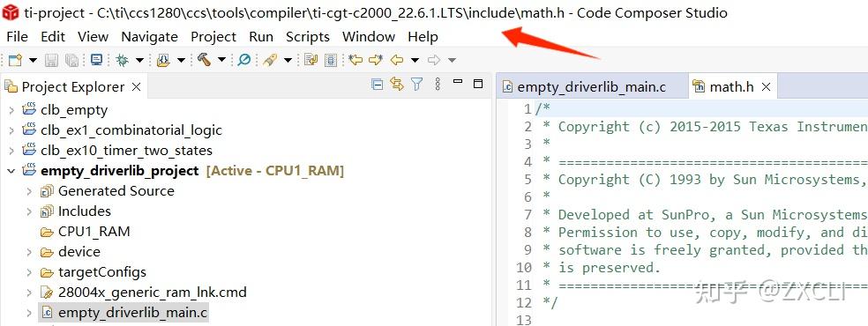
Task: Click the block selection mode icon
Action: 331,60
